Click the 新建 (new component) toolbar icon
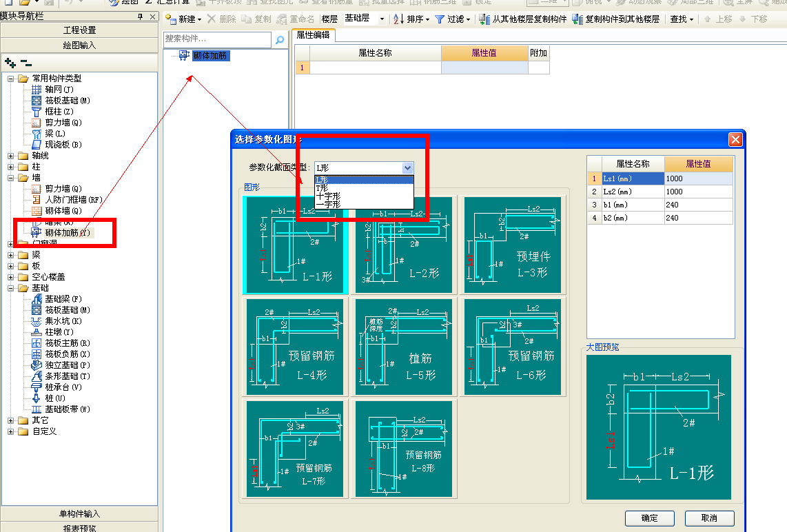 point(170,19)
